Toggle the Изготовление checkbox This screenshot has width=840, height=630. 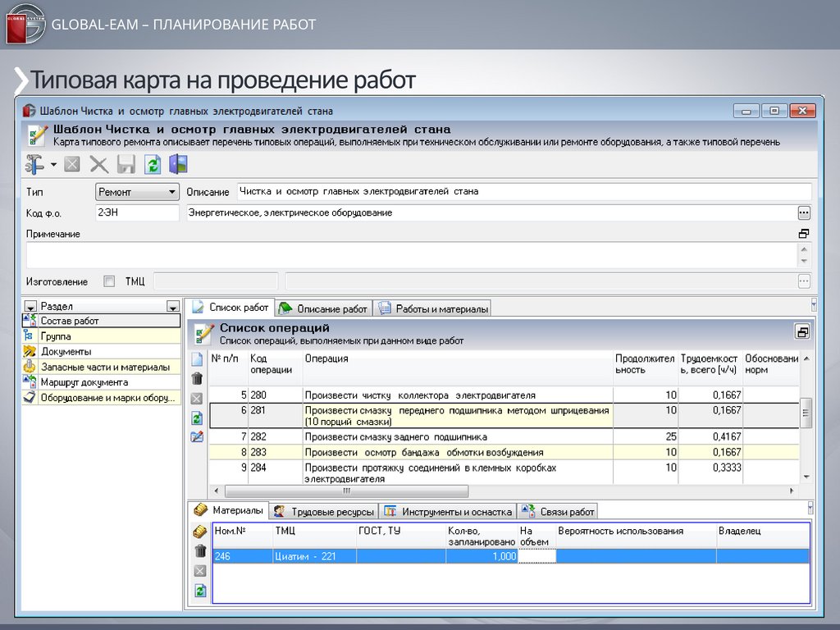(109, 281)
